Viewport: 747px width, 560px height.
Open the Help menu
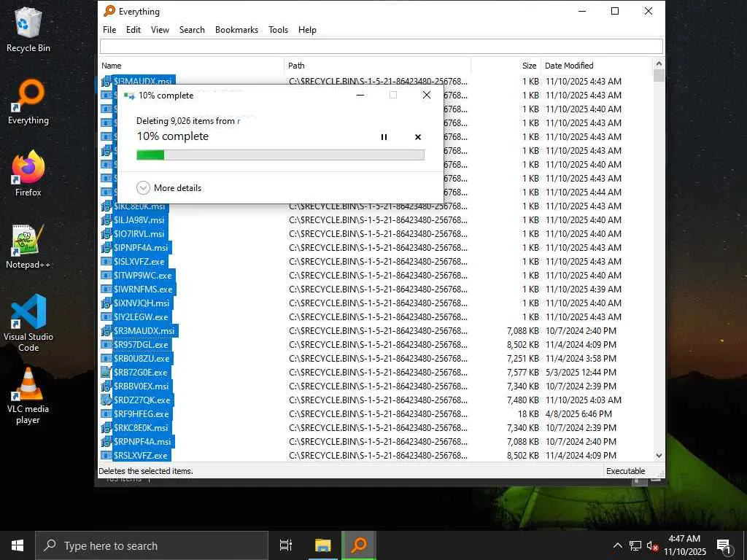tap(307, 29)
